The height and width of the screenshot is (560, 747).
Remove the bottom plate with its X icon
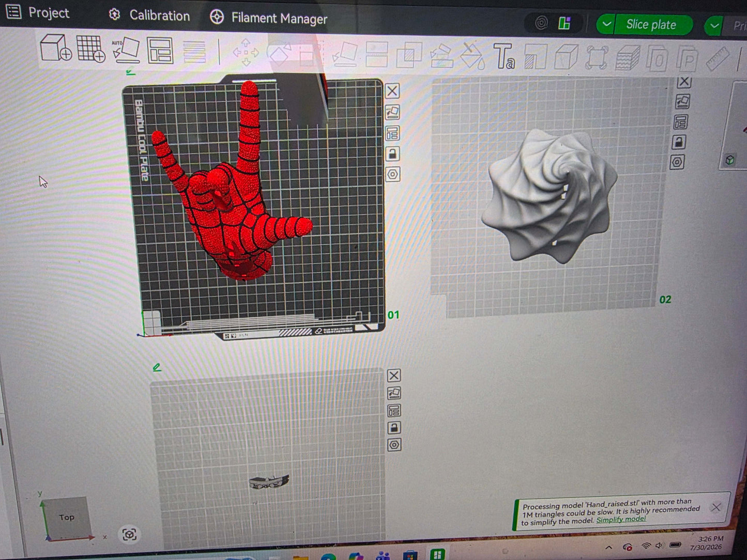[x=394, y=376]
